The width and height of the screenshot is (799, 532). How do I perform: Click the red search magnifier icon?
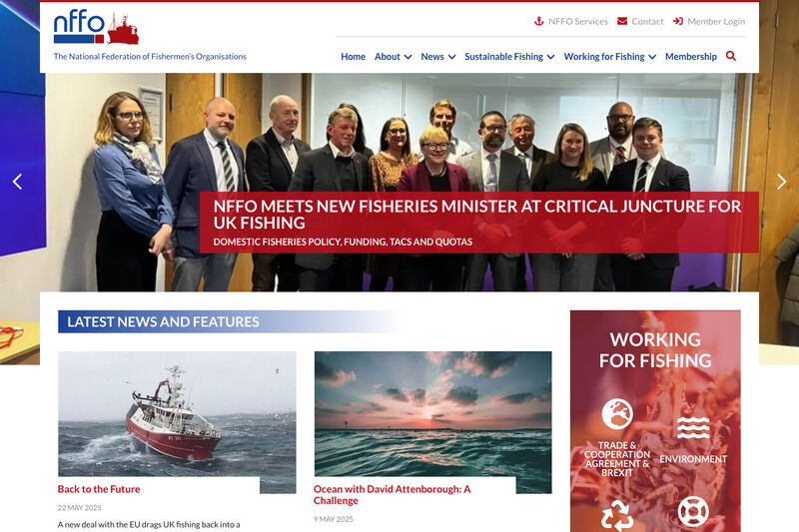pos(731,56)
